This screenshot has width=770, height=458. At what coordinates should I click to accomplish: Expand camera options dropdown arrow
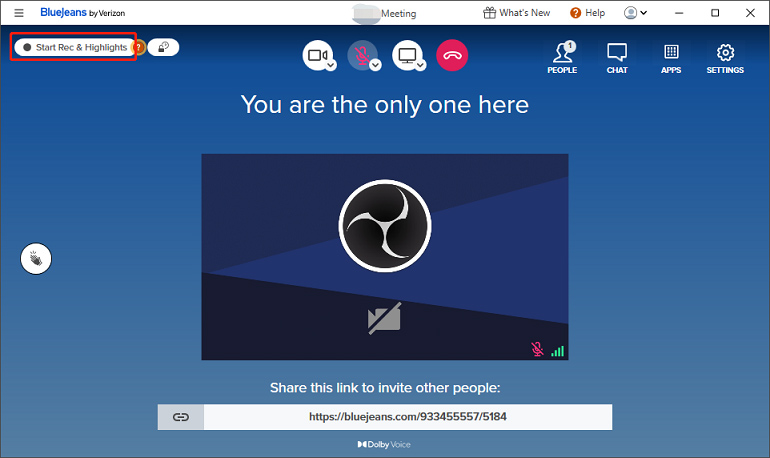(331, 65)
